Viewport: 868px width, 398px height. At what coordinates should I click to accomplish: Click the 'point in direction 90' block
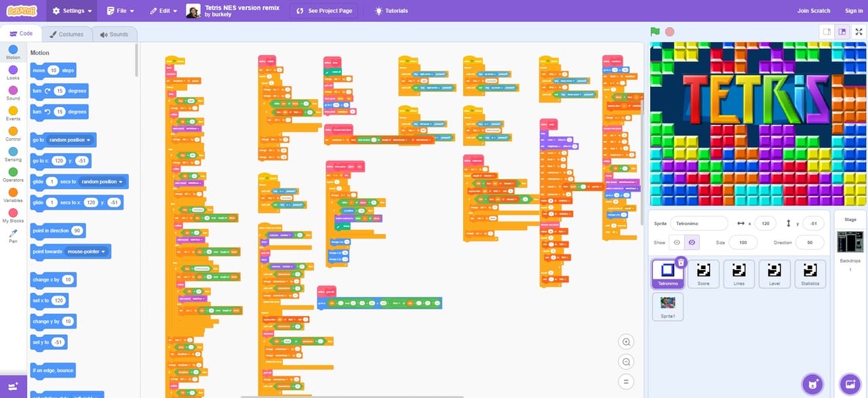[58, 231]
